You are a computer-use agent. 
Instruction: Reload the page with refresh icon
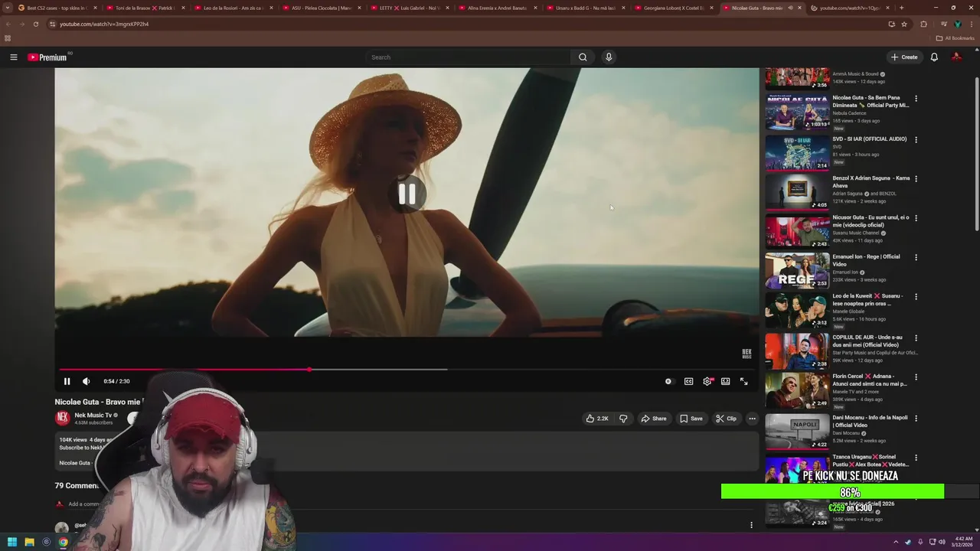point(35,24)
